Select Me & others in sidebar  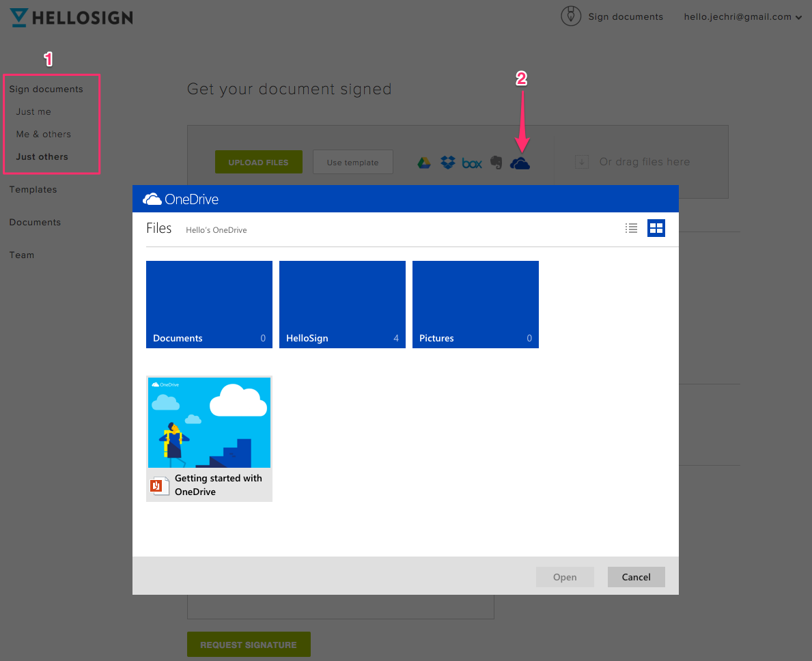click(x=44, y=134)
